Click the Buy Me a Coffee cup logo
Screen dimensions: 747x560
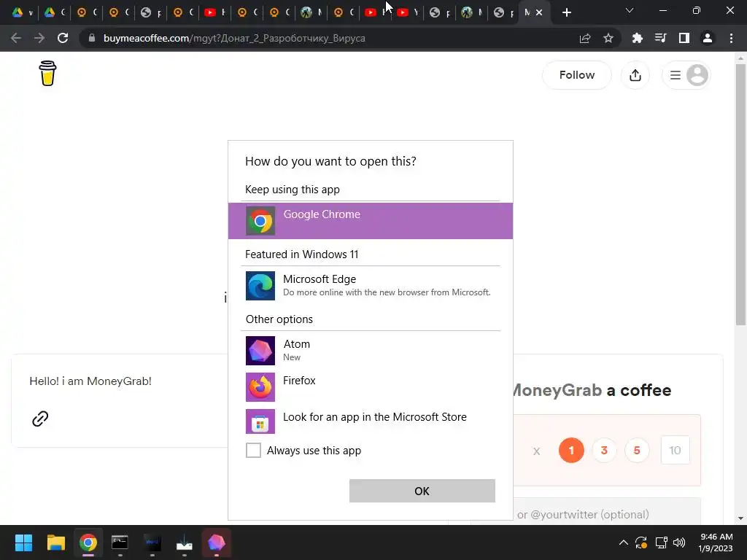(47, 74)
